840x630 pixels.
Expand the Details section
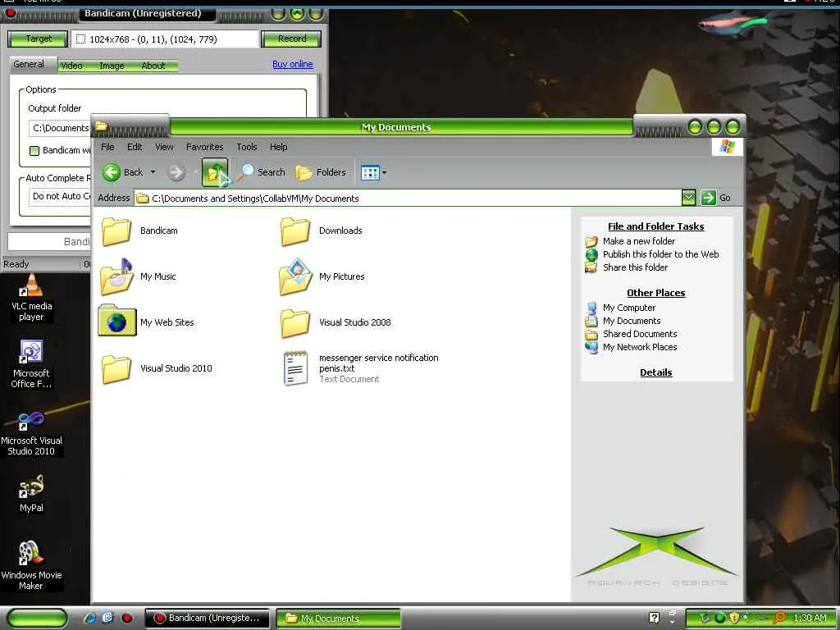655,373
